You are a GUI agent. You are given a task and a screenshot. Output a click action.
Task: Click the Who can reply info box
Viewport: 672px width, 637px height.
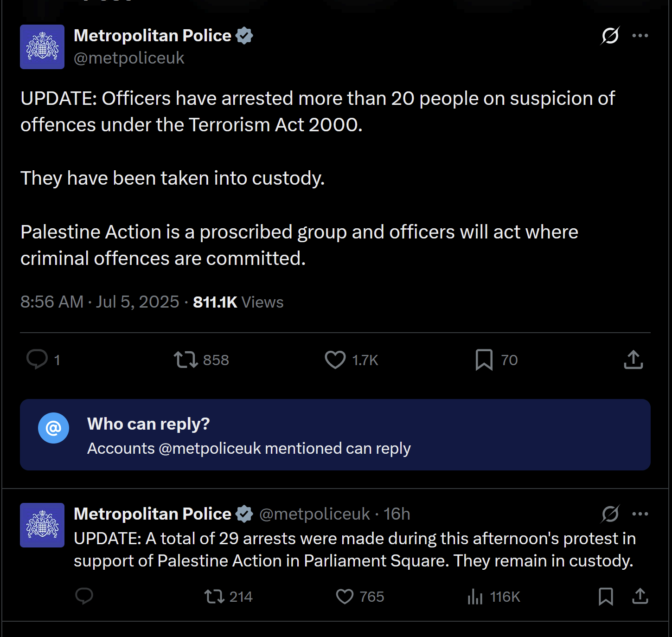pyautogui.click(x=335, y=435)
